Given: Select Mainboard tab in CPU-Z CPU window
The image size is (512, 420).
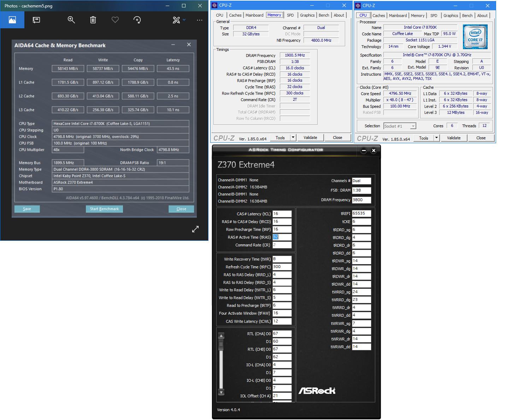Looking at the screenshot, I should (x=398, y=16).
